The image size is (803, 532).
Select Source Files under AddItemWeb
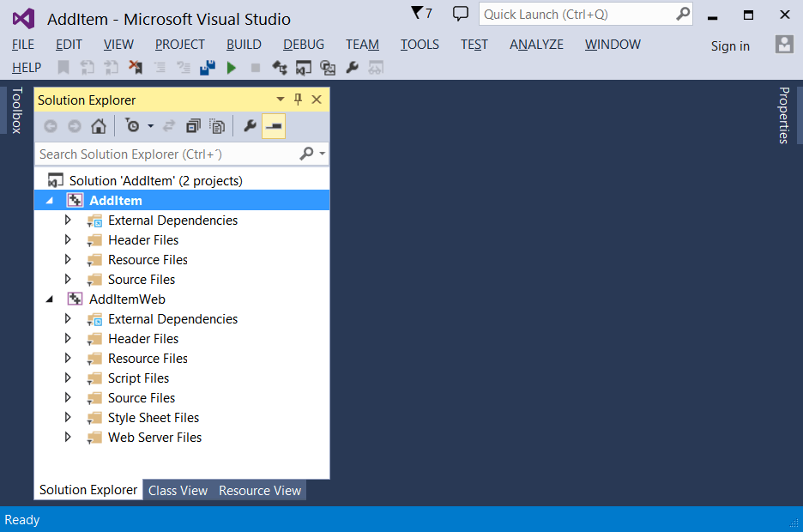(142, 398)
